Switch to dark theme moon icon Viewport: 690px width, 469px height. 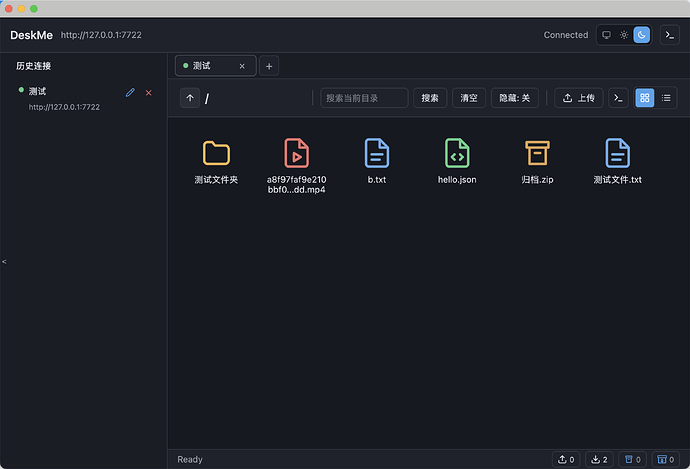coord(642,35)
